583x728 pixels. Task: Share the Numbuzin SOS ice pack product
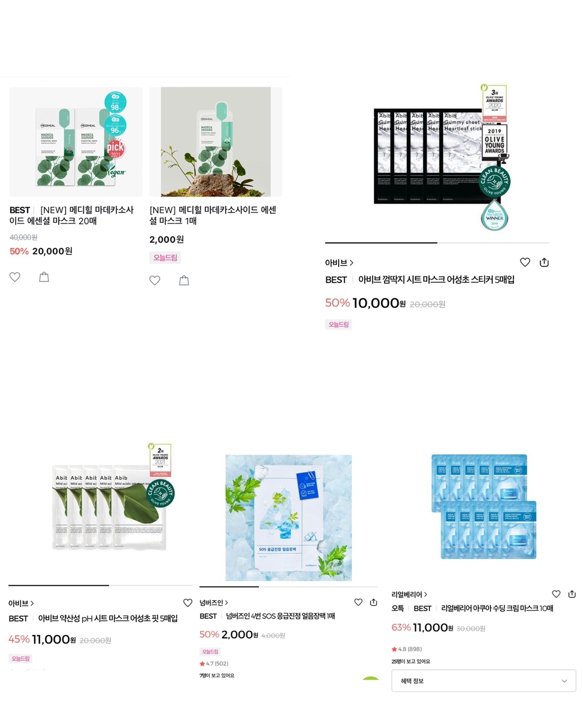(x=374, y=602)
